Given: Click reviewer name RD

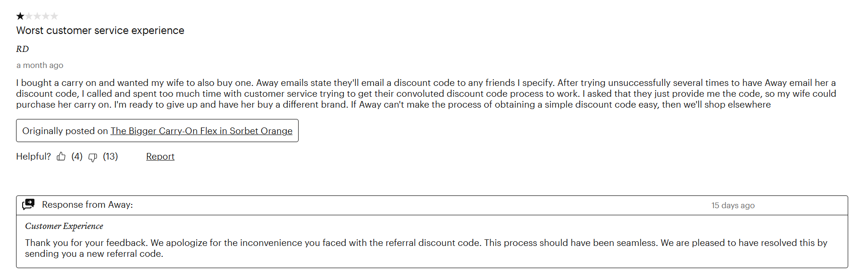Looking at the screenshot, I should pos(22,49).
